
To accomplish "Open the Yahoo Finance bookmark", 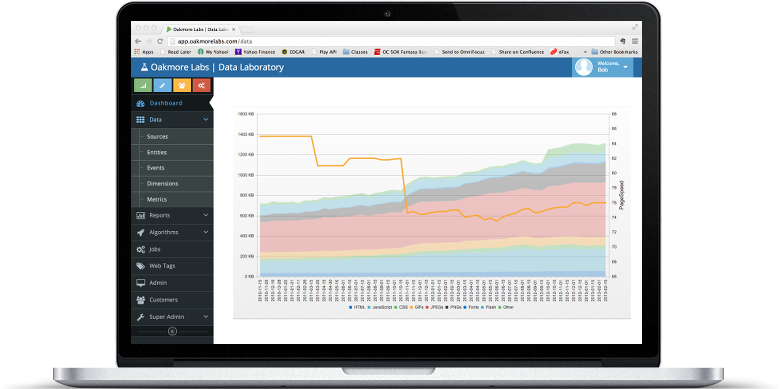I will 255,52.
